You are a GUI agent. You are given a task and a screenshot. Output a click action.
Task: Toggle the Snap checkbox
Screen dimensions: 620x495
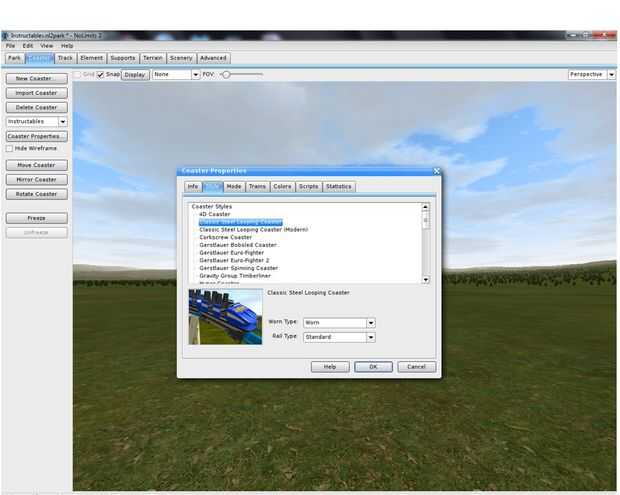coord(100,75)
